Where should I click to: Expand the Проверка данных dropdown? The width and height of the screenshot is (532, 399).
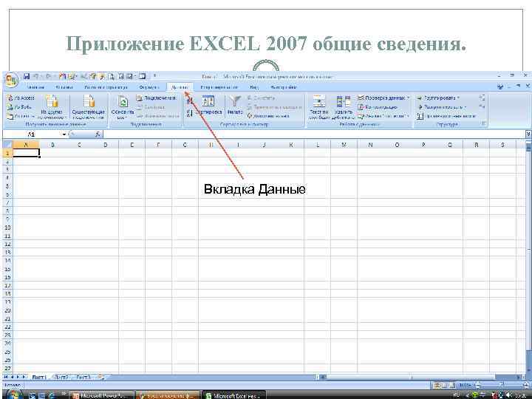point(409,98)
